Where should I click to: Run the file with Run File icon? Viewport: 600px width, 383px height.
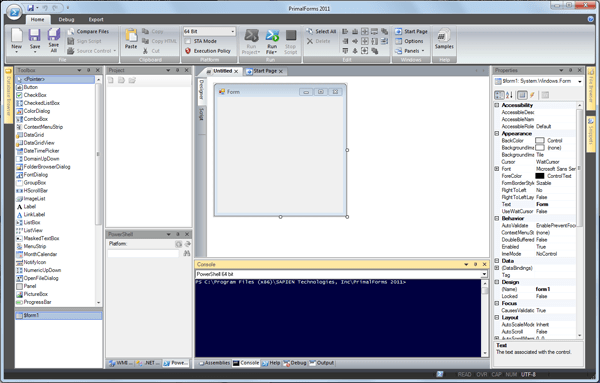click(272, 36)
